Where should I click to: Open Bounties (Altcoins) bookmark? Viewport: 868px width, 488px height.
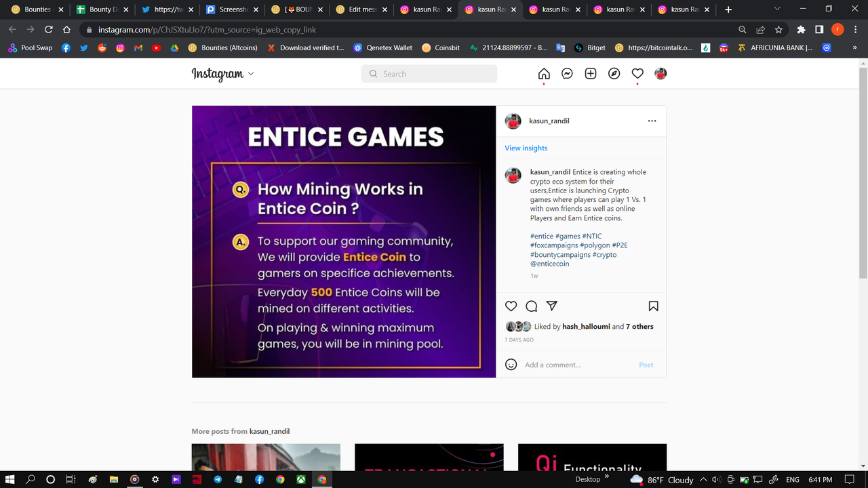tap(223, 48)
